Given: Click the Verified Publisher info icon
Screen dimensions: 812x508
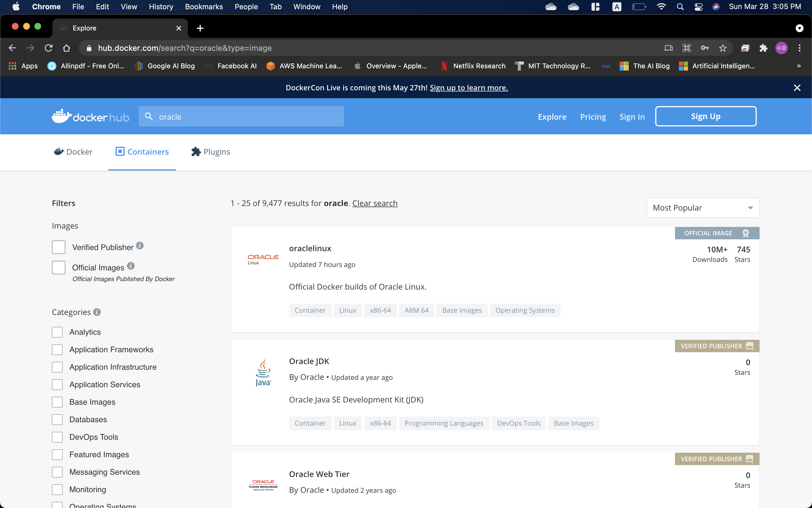Looking at the screenshot, I should point(140,246).
